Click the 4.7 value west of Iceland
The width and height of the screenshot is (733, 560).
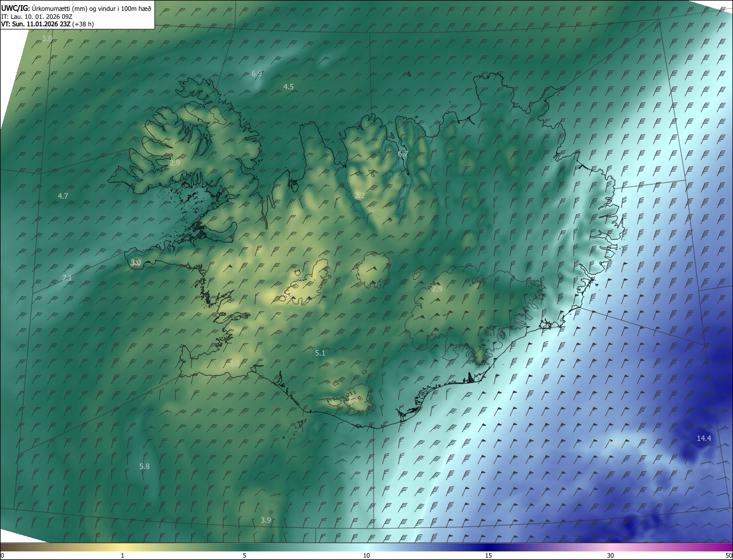[x=63, y=196]
